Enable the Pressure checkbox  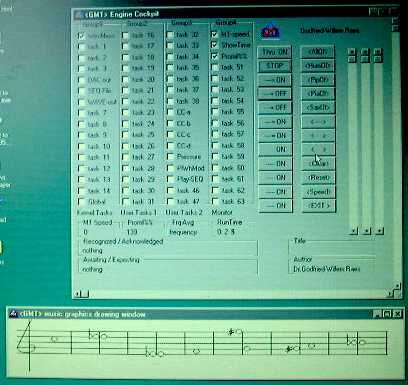point(170,157)
